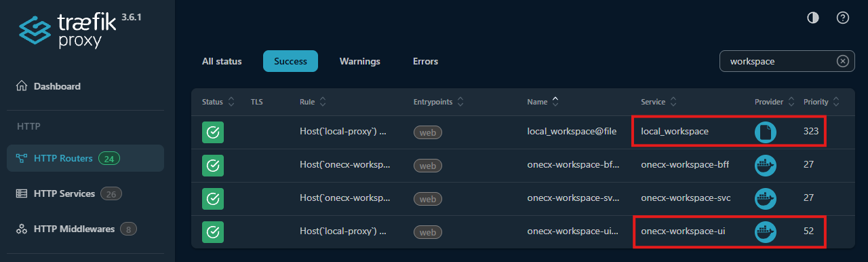Viewport: 868px width, 262px height.
Task: Open HTTP Routers in sidebar
Action: [x=85, y=158]
